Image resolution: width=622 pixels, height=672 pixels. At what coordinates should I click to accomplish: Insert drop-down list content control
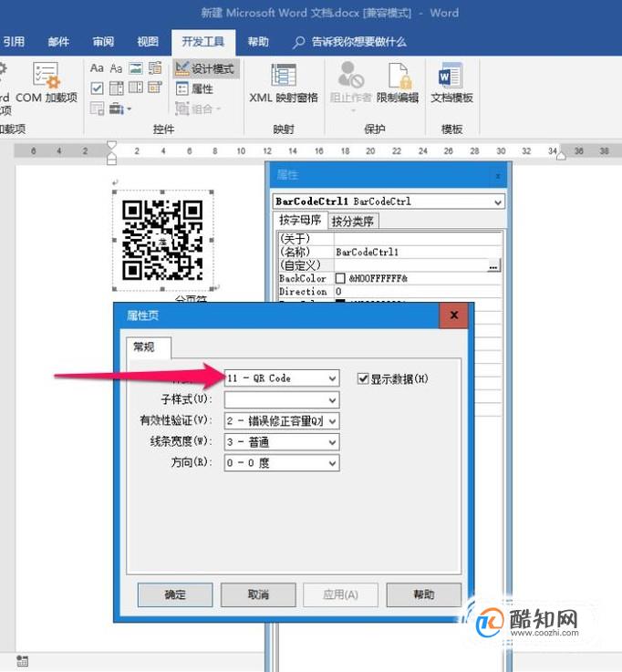coord(136,88)
